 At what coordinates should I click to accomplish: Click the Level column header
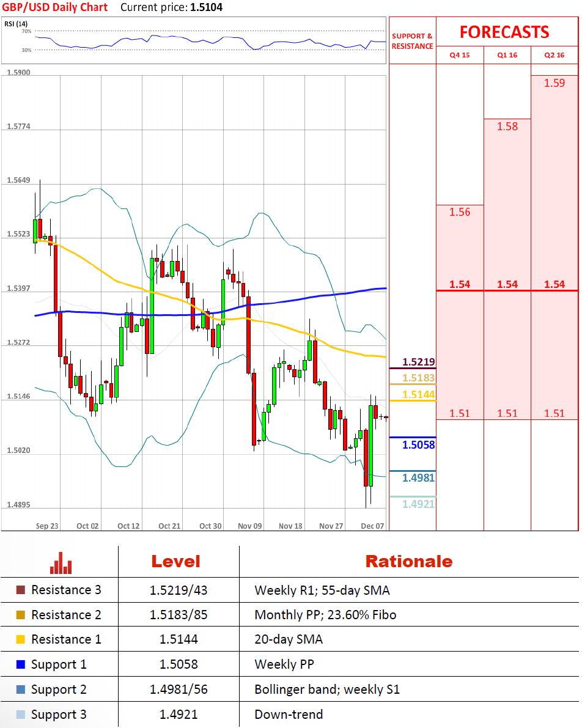click(x=176, y=561)
